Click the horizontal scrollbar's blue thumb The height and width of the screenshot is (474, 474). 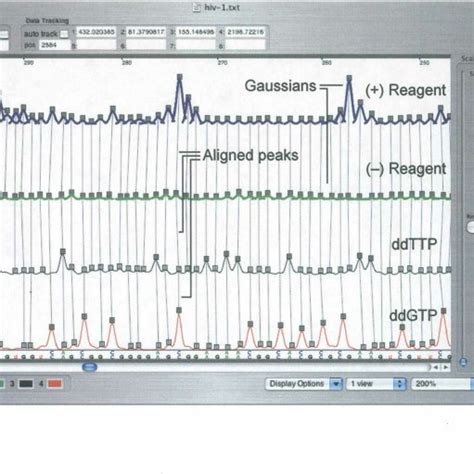pyautogui.click(x=89, y=367)
